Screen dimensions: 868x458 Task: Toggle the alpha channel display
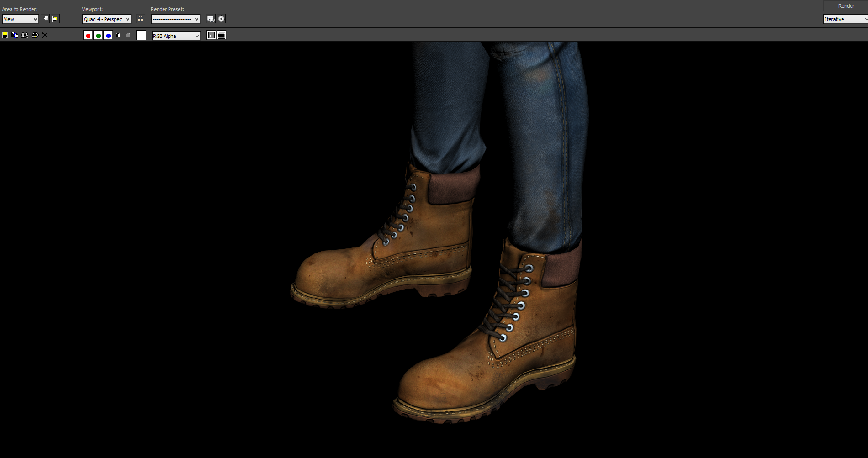point(118,36)
